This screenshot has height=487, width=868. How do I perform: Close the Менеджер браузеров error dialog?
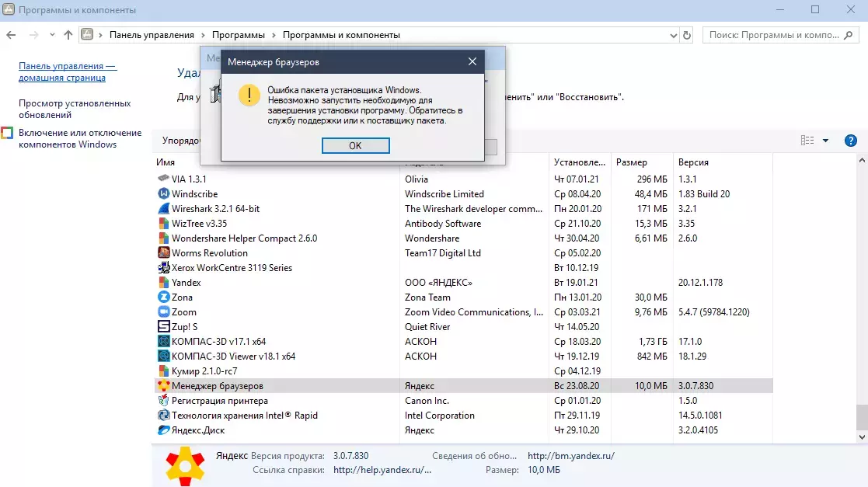[472, 61]
